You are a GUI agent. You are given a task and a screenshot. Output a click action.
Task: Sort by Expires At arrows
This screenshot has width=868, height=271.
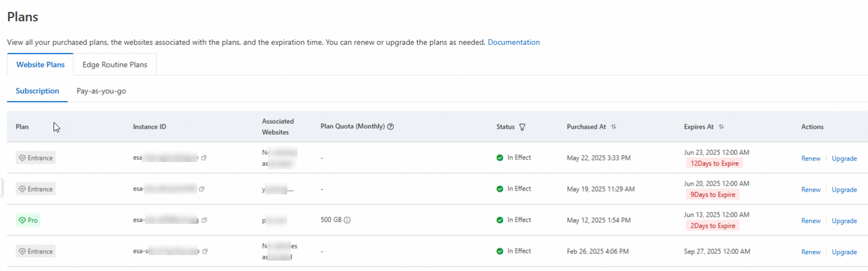[x=721, y=126]
